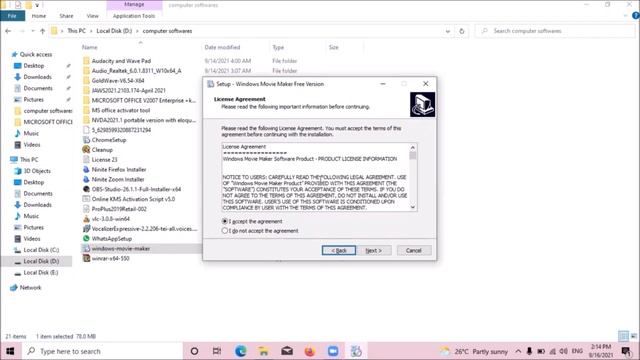Sort by Date modified column

(222, 47)
